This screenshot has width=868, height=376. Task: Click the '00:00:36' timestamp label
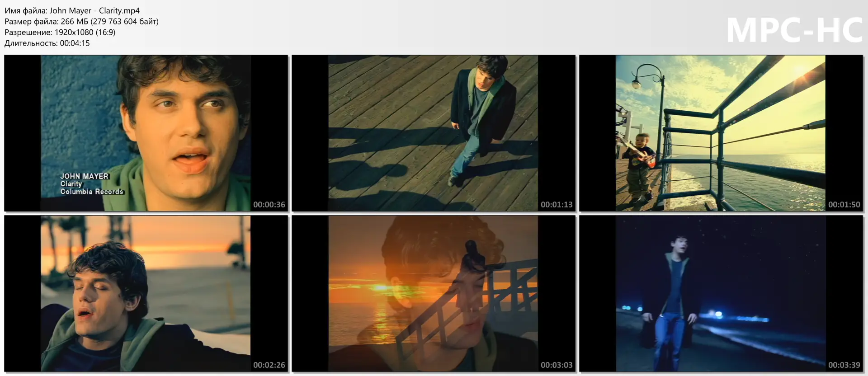pos(269,205)
